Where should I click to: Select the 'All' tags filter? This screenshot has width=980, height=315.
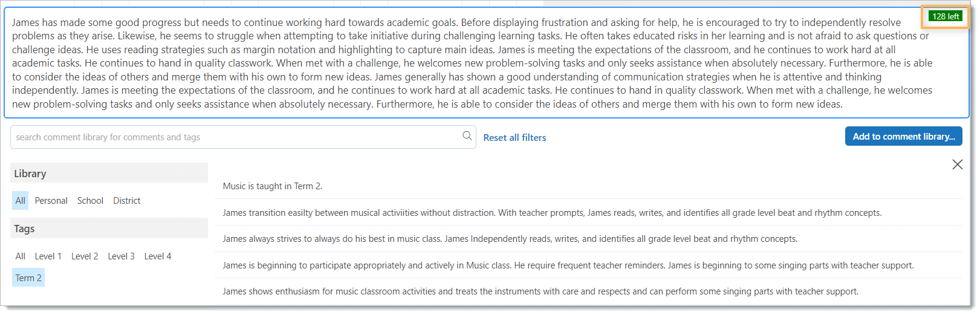(x=20, y=256)
